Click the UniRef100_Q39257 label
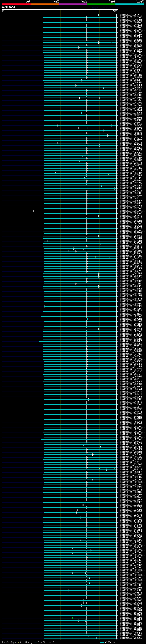The height and width of the screenshot is (644, 146). click(131, 196)
